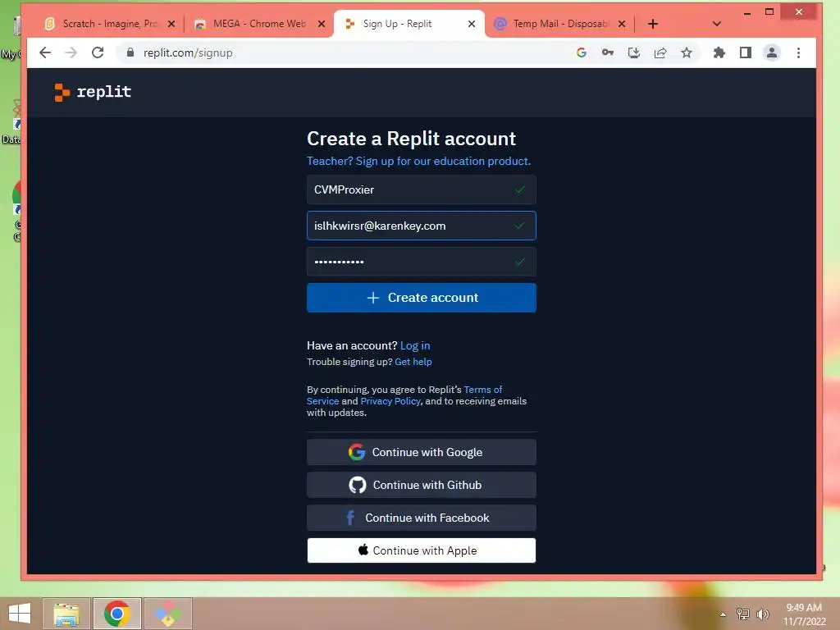Click Chrome icon in taskbar
Viewport: 840px width, 630px height.
point(117,614)
